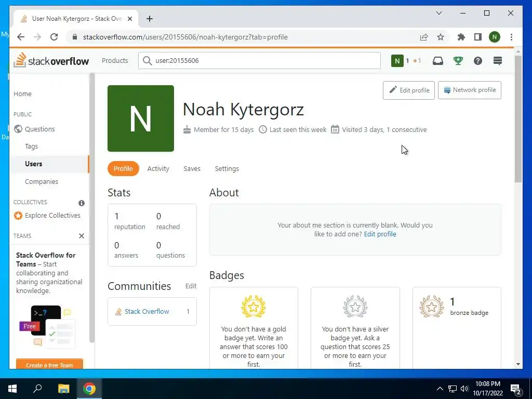This screenshot has width=532, height=399.
Task: Open the Chrome three-dot menu
Action: 511,37
